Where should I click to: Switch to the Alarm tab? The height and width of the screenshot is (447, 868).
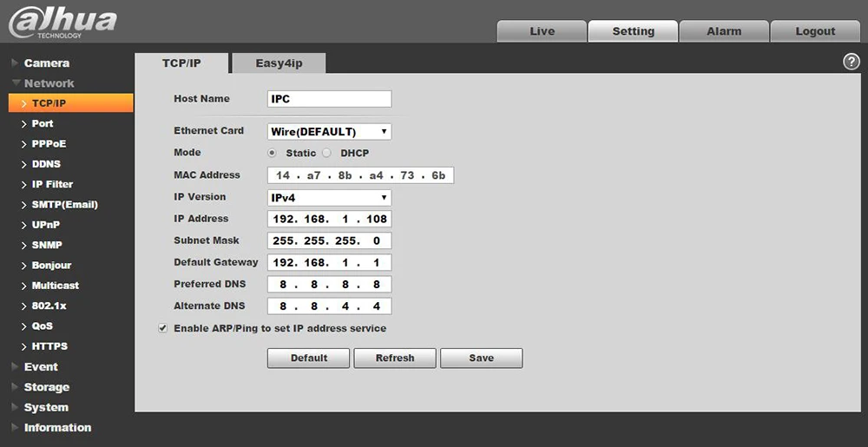724,31
